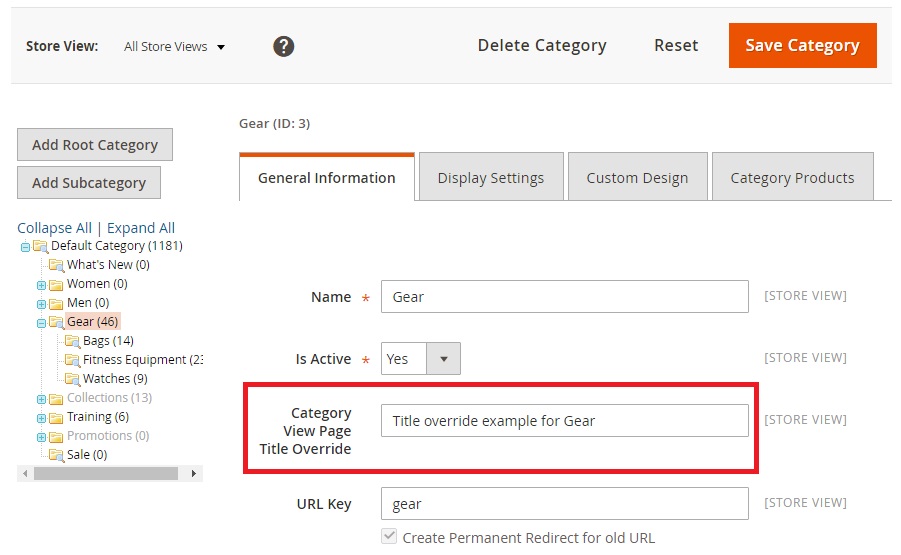Click the What's New folder icon

pos(56,265)
